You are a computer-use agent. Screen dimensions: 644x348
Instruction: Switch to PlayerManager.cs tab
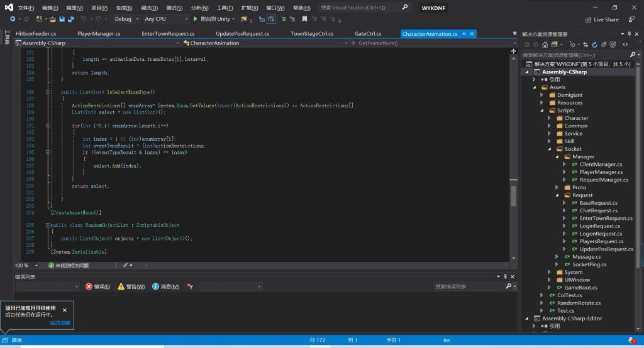coord(99,34)
